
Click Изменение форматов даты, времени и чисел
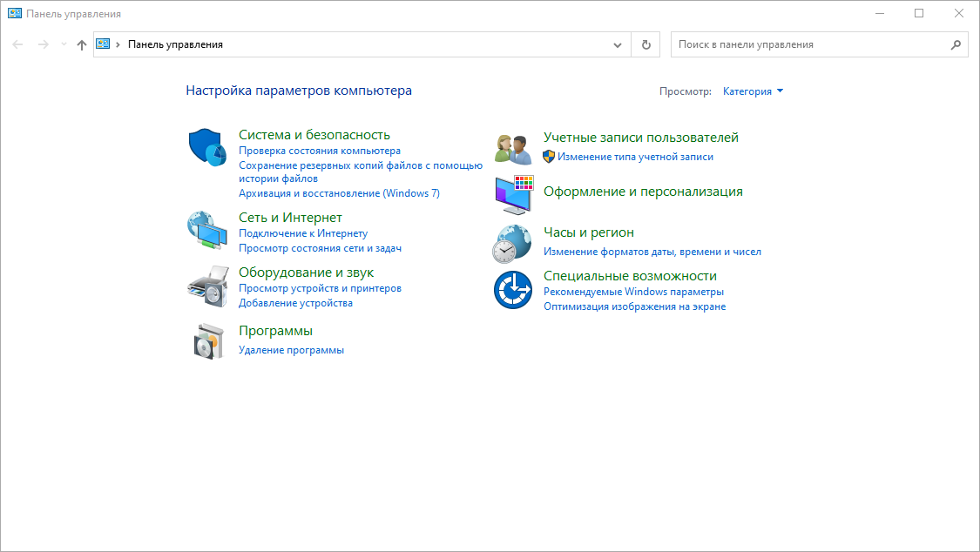[x=652, y=252]
